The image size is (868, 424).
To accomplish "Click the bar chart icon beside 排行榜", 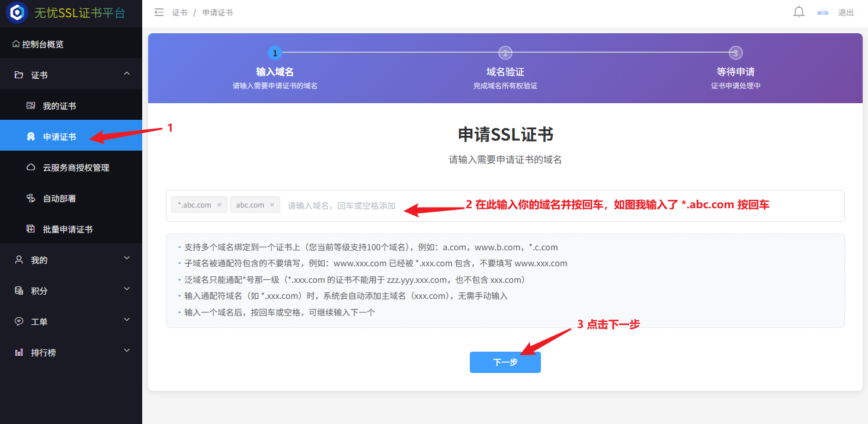I will coord(19,352).
